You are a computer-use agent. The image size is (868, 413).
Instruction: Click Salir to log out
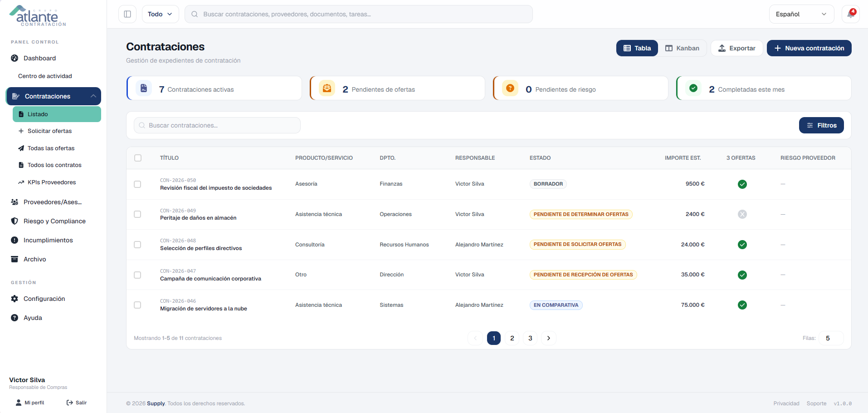coord(77,403)
